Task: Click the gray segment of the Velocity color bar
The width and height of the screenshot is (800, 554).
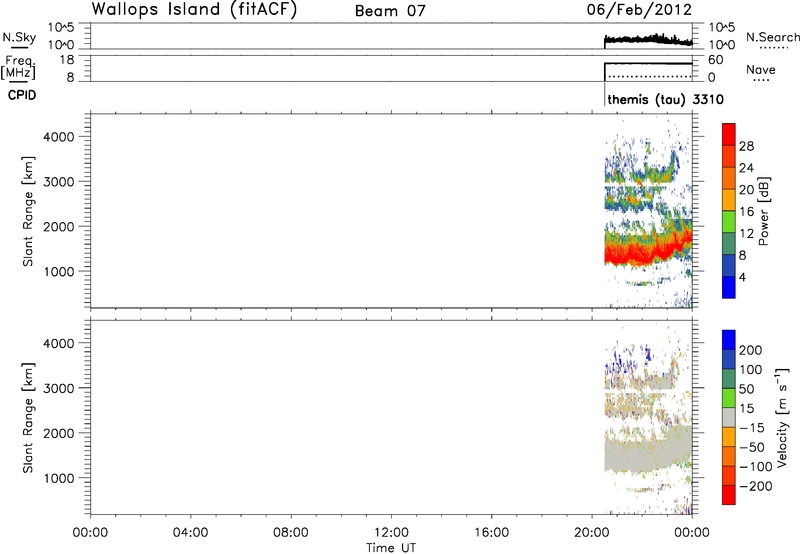Action: (x=729, y=418)
